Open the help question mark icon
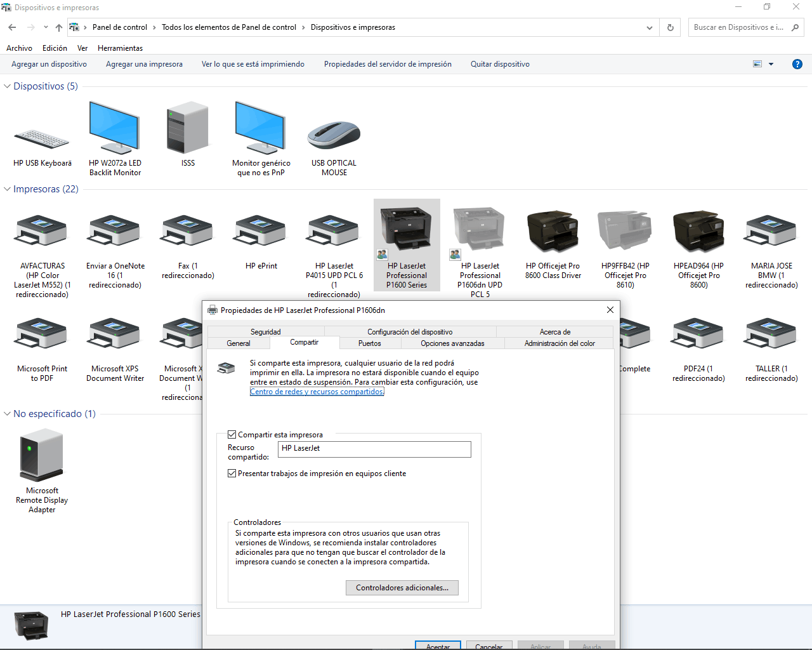This screenshot has width=812, height=650. tap(797, 64)
